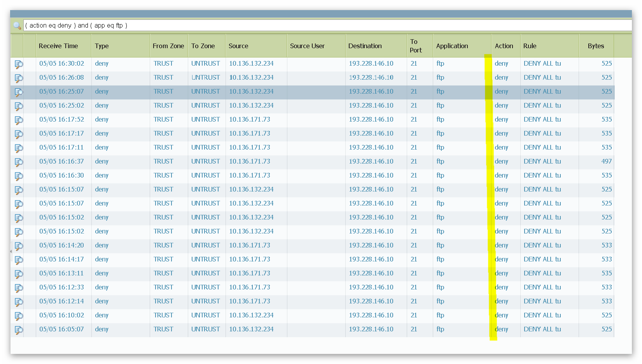Sort by To Port column header

pos(420,46)
